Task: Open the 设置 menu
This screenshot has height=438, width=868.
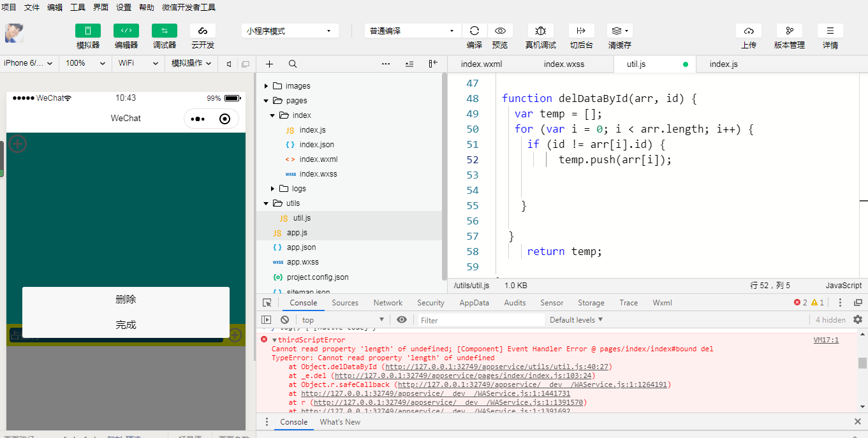Action: (124, 8)
